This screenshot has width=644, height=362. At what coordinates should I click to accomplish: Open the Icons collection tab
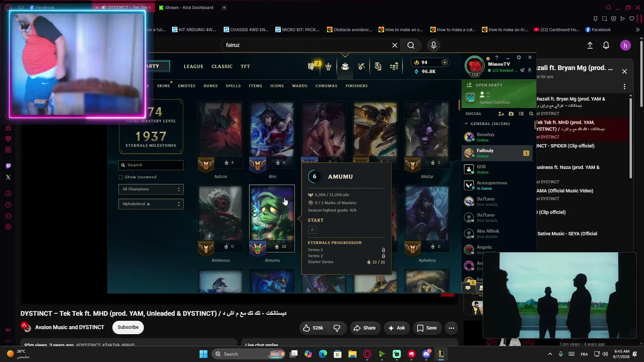click(277, 86)
